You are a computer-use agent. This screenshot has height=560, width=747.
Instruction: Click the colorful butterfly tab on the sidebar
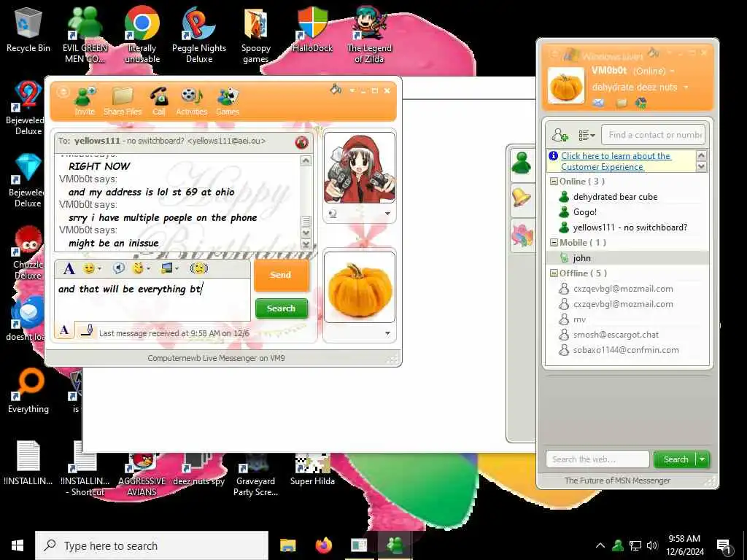click(522, 236)
